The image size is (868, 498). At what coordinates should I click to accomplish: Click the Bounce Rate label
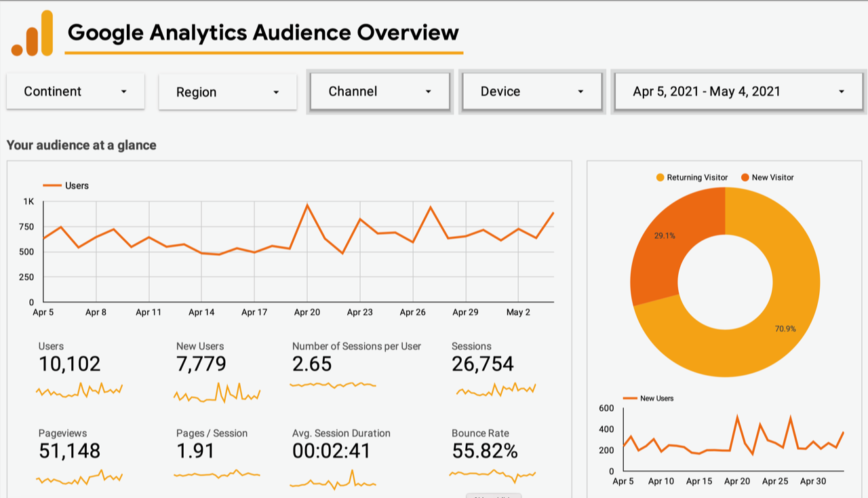(x=480, y=433)
